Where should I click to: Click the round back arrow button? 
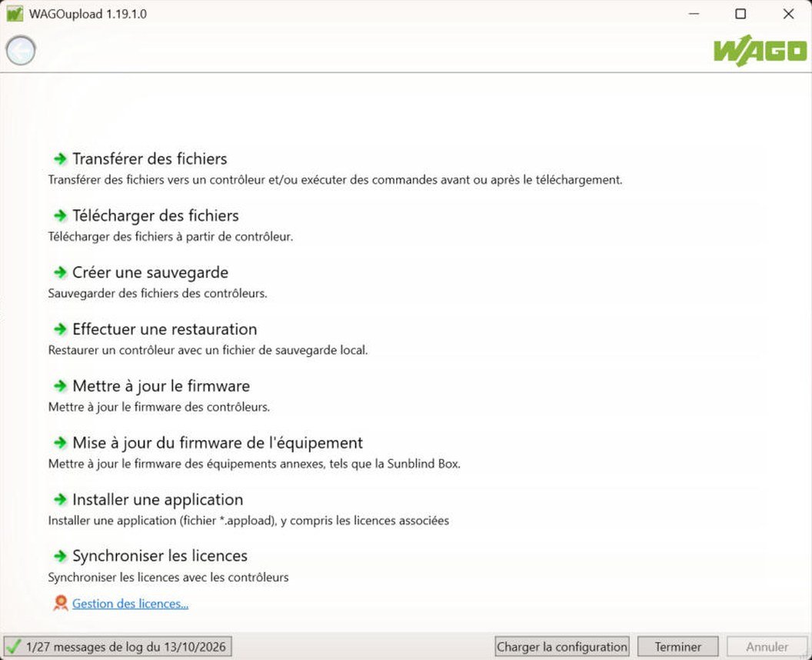tap(21, 51)
